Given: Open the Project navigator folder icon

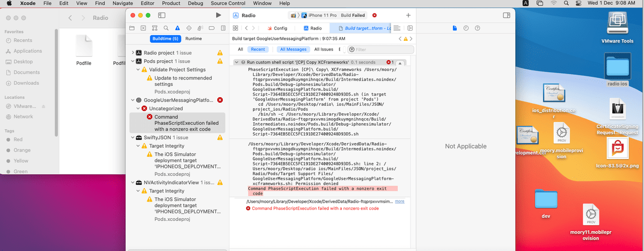Looking at the screenshot, I should coord(132,28).
